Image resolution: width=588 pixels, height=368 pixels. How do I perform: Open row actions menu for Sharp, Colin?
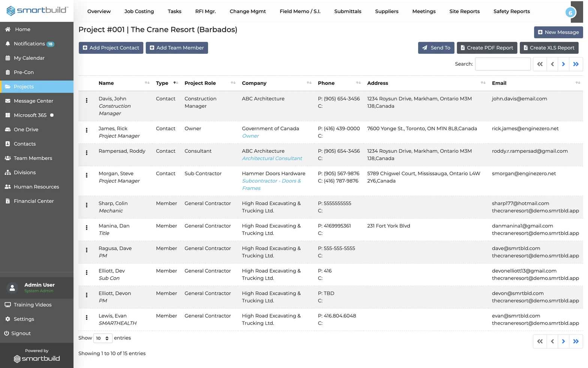tap(87, 205)
